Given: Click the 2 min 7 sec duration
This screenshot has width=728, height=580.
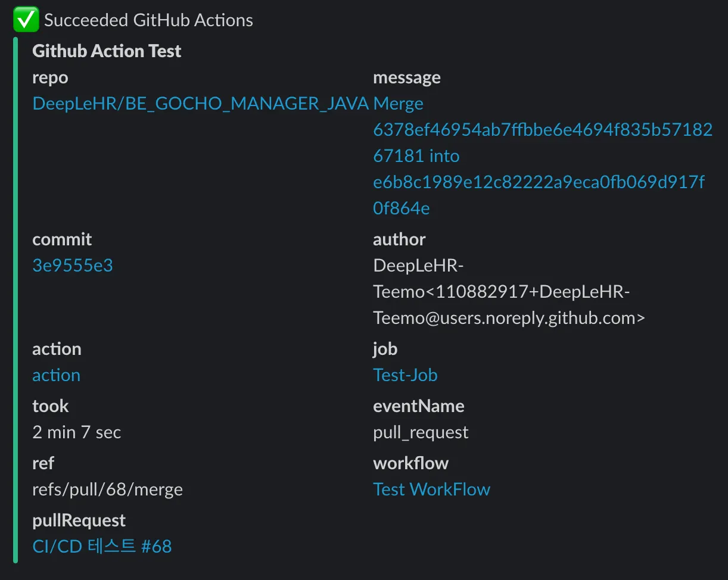Looking at the screenshot, I should click(x=76, y=432).
